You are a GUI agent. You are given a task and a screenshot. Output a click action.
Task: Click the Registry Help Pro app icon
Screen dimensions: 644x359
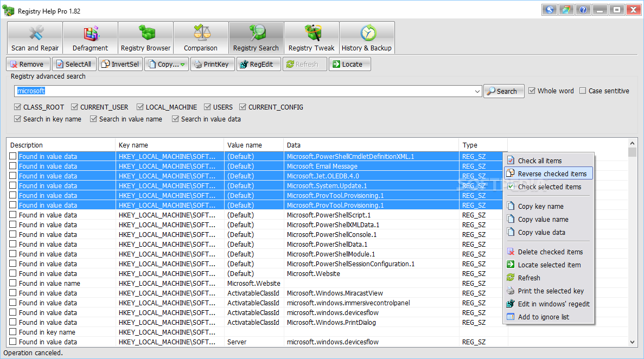point(8,11)
